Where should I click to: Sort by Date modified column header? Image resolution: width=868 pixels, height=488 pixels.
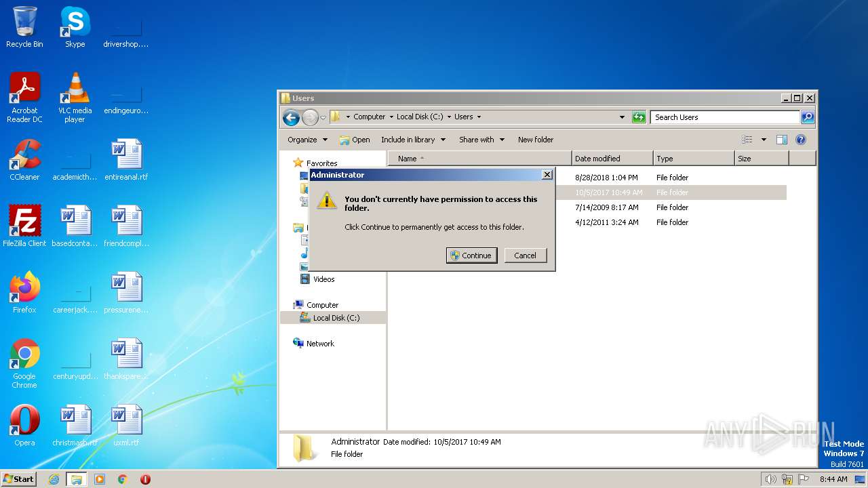tap(612, 159)
